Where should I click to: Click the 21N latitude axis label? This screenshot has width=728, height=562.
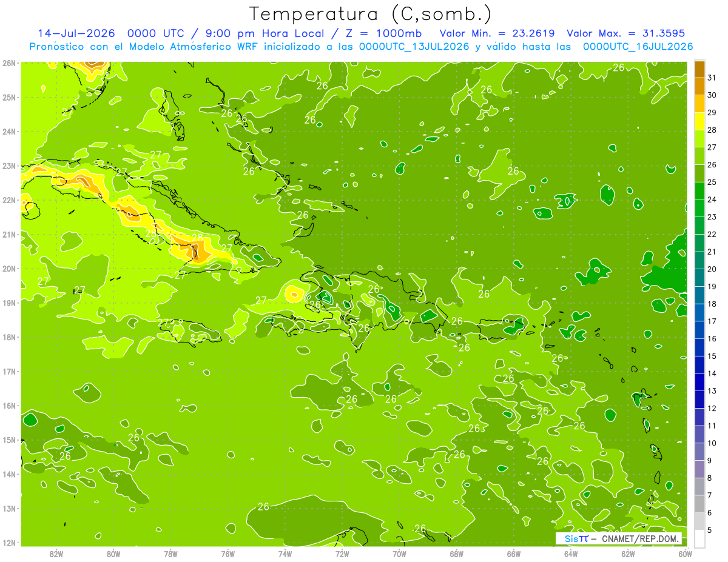[8, 234]
